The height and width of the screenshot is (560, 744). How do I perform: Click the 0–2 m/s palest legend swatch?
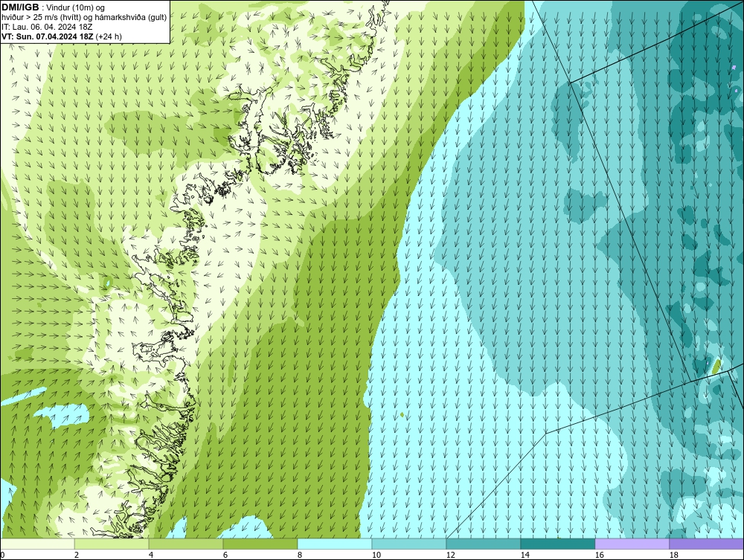pos(37,544)
